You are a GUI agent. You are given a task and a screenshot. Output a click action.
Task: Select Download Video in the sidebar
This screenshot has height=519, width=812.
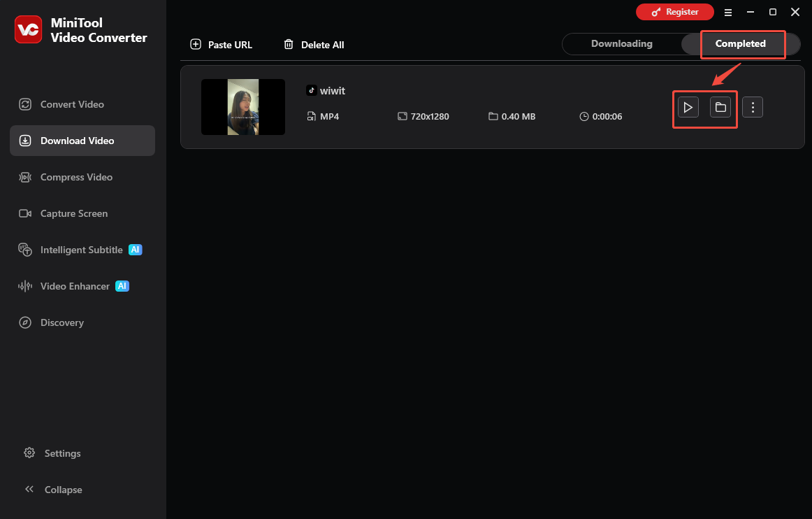[x=82, y=141]
